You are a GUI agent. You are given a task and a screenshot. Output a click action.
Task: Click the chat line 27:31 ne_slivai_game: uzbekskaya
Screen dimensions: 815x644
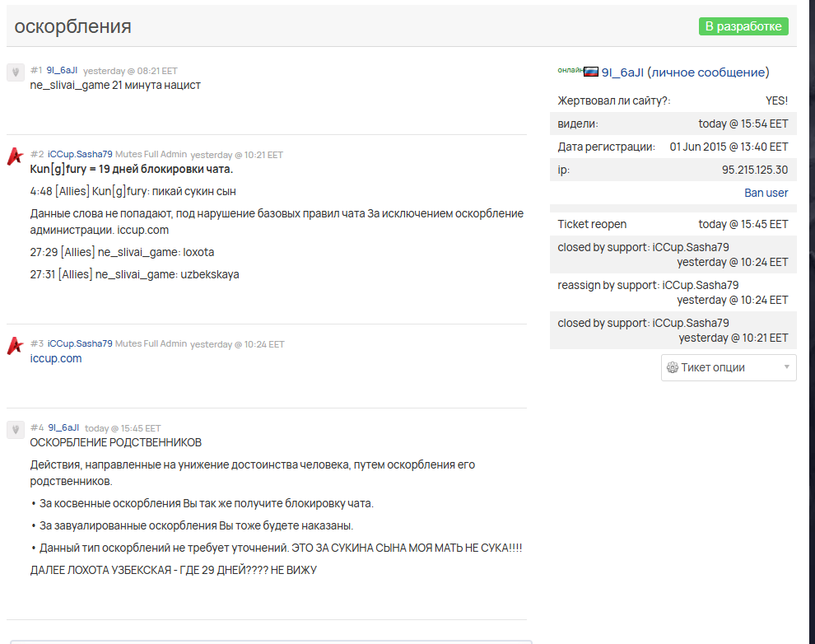135,274
